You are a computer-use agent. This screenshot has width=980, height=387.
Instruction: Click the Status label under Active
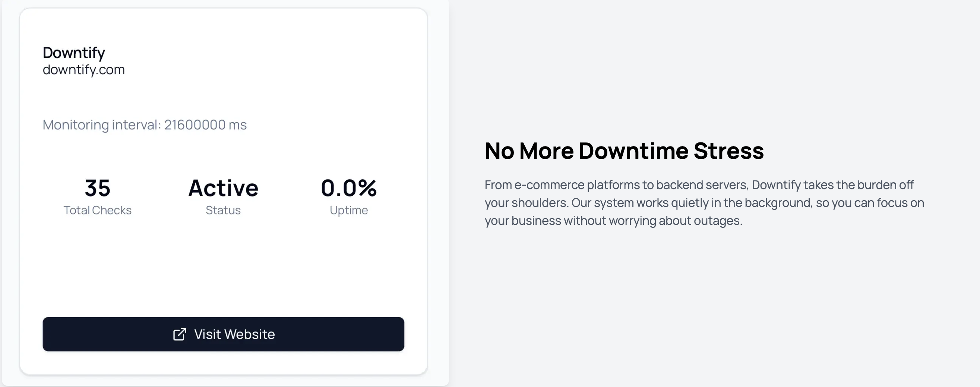[x=223, y=210]
